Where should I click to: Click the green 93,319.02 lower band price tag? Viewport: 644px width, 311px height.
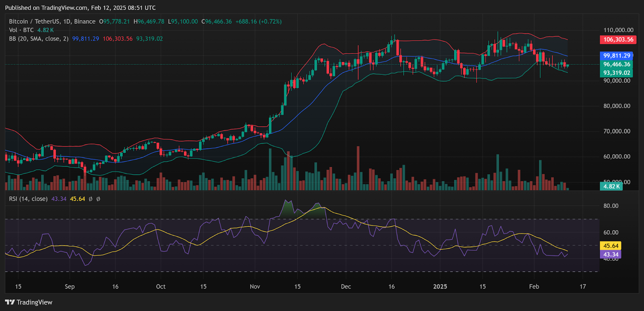coord(616,73)
